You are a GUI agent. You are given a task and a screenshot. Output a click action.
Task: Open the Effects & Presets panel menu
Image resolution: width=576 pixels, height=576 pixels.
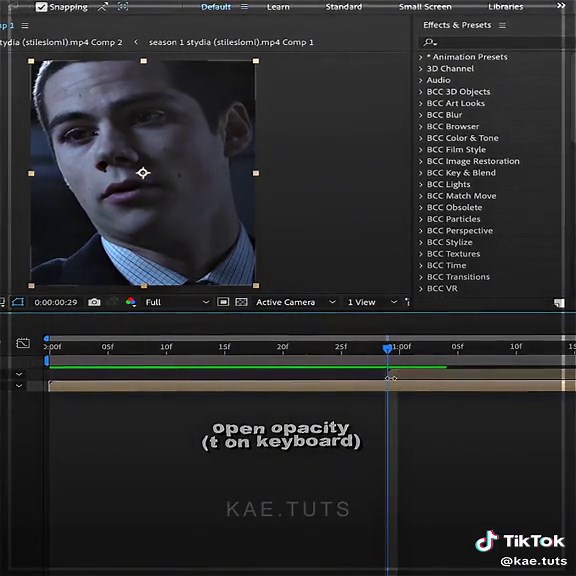502,25
